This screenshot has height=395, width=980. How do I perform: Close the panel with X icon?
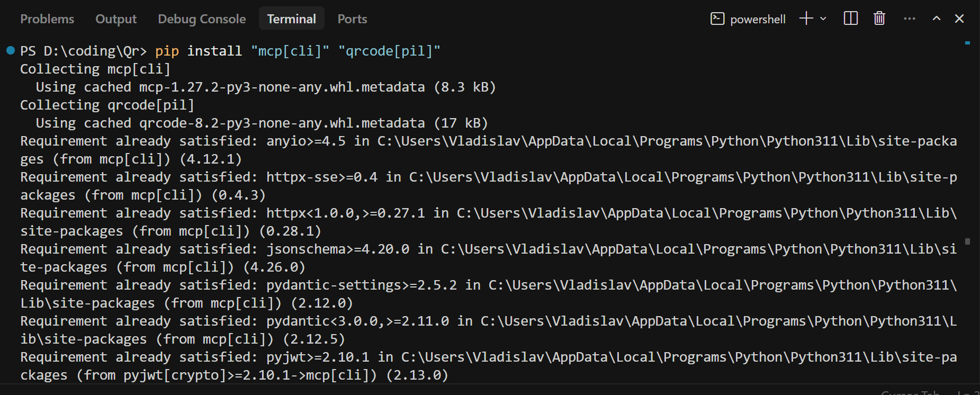tap(959, 19)
